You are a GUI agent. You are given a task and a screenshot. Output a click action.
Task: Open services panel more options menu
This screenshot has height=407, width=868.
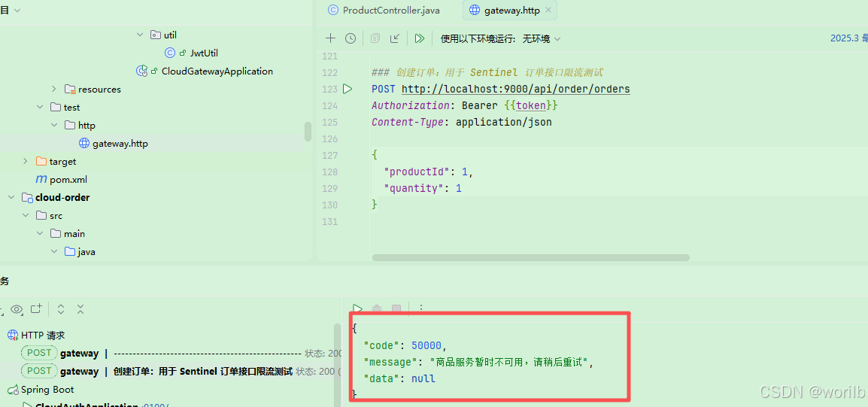tap(420, 308)
